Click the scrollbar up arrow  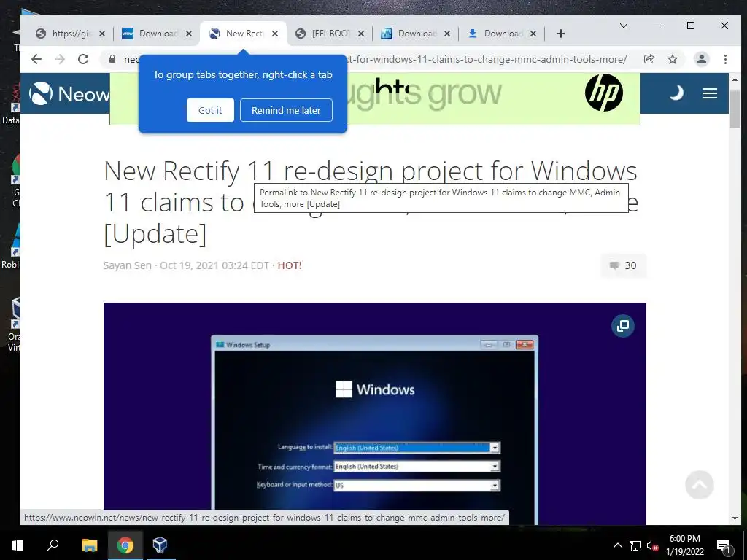(x=734, y=79)
